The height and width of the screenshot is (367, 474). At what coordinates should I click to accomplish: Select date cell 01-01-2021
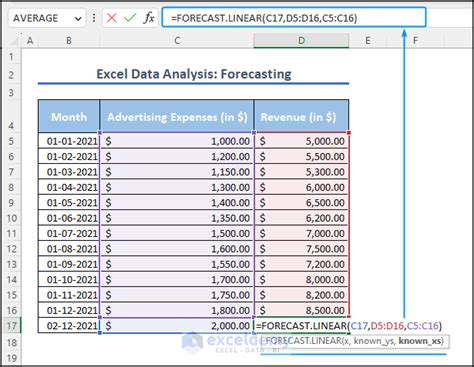[69, 141]
